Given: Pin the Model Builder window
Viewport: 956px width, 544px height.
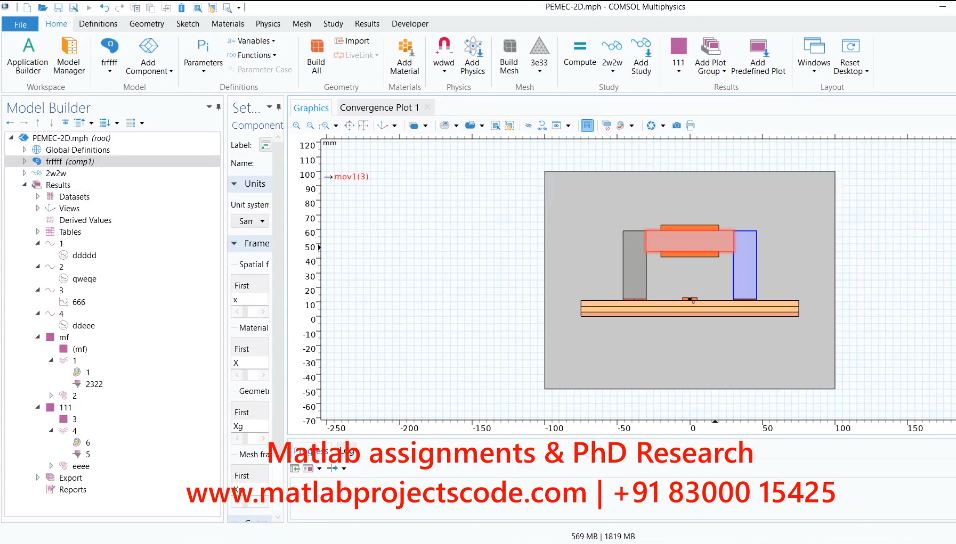Looking at the screenshot, I should click(218, 107).
